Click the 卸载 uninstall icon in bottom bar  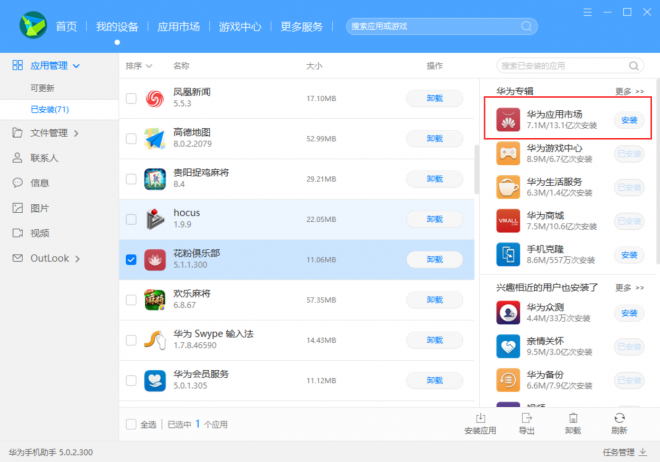[573, 418]
